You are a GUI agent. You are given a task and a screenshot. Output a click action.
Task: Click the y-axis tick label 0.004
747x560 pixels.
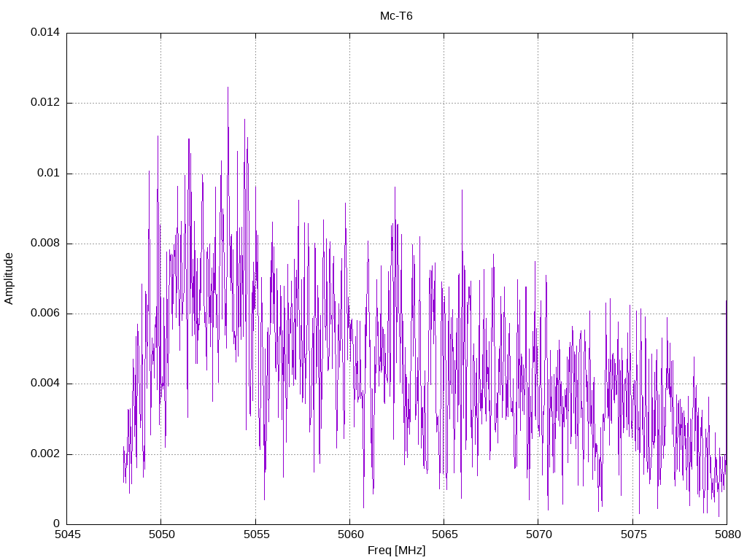click(x=45, y=384)
